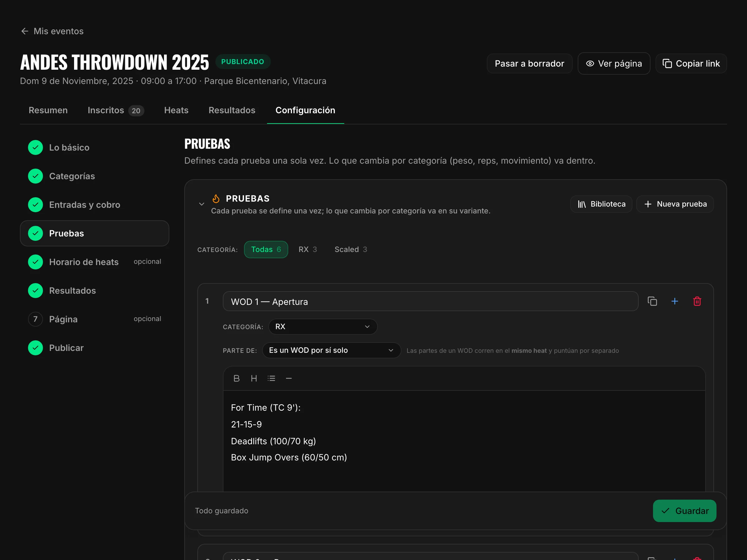Open the Categorías step
747x560 pixels.
point(94,176)
